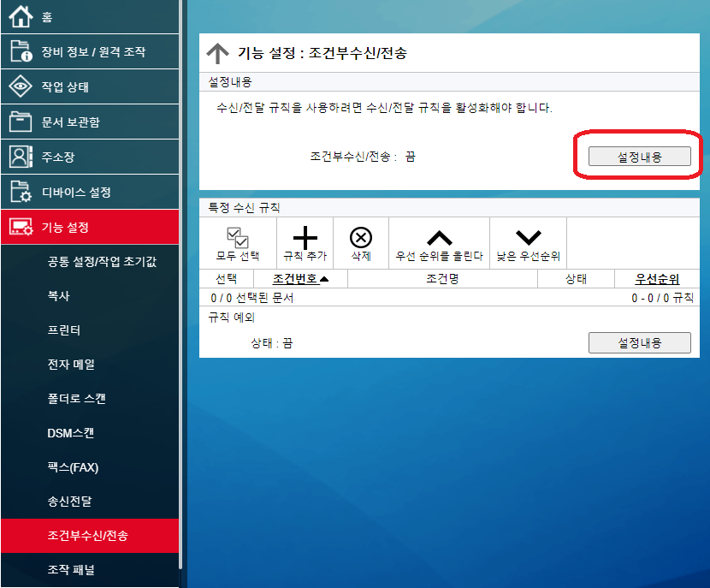Select the 복사 submenu item
Viewport: 710px width, 588px height.
90,296
